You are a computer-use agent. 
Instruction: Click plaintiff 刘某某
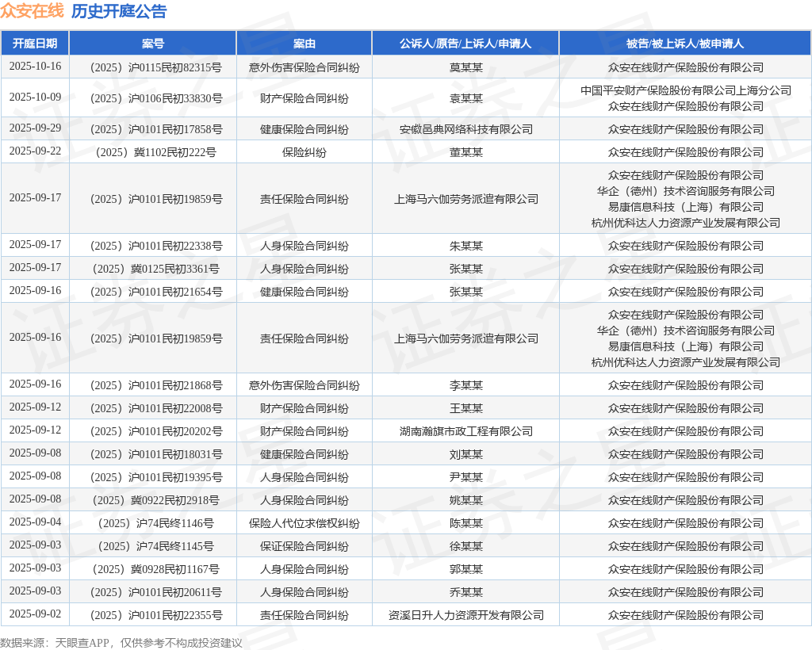pos(466,454)
